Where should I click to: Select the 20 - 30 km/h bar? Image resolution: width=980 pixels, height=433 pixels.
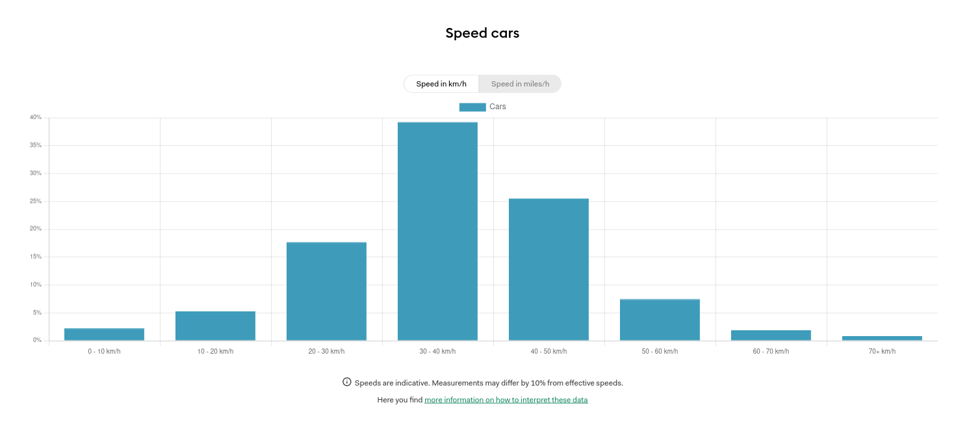(x=326, y=291)
